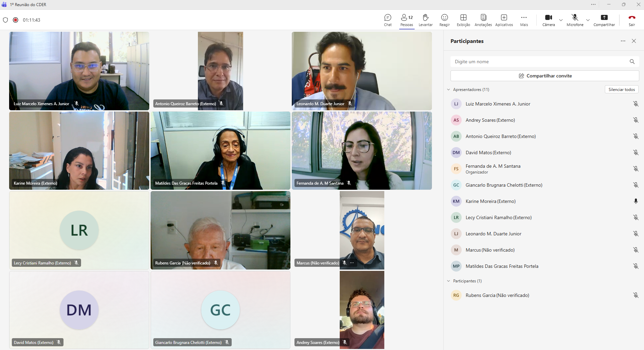The width and height of the screenshot is (644, 350).
Task: Click the Digite um nome search field
Action: click(540, 62)
